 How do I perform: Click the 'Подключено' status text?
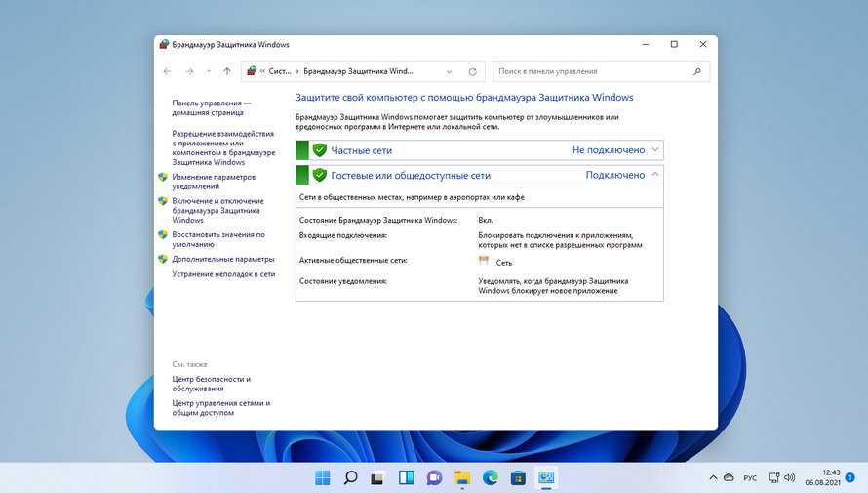(615, 175)
